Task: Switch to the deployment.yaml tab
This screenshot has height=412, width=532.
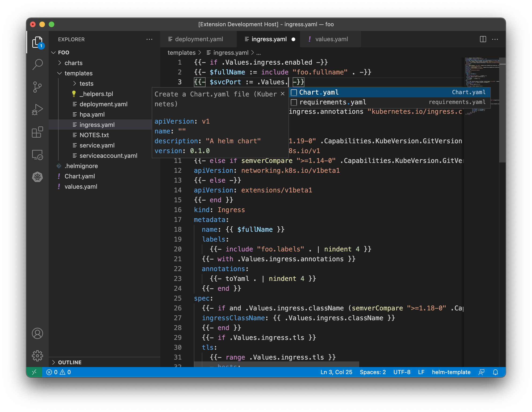Action: pyautogui.click(x=199, y=39)
